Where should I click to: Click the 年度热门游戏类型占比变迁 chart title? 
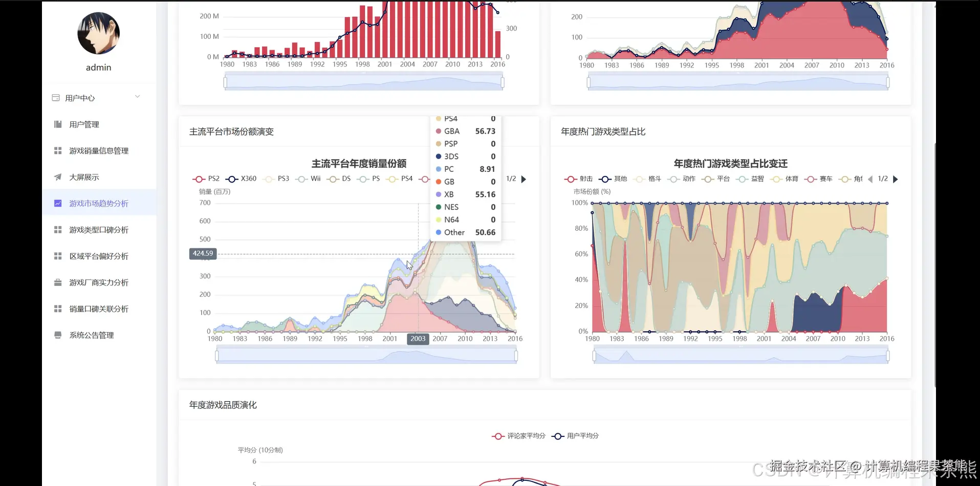(x=730, y=164)
